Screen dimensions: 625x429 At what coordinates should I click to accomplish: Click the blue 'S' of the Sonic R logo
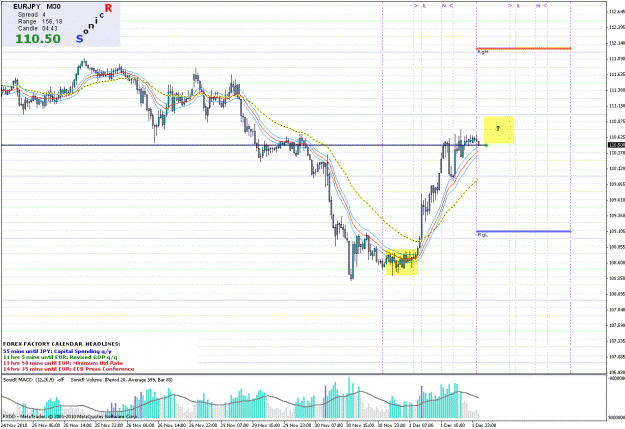(x=80, y=39)
